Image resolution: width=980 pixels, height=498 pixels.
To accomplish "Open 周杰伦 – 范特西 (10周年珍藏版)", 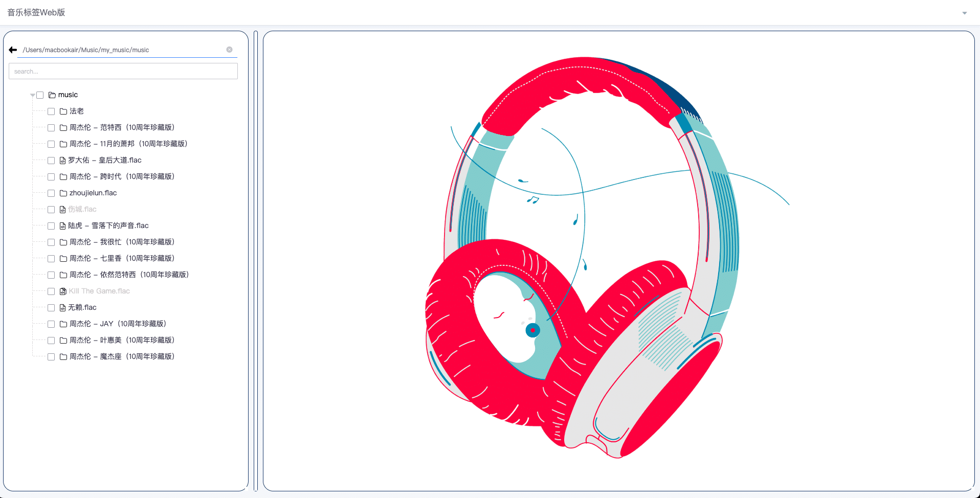I will (123, 127).
